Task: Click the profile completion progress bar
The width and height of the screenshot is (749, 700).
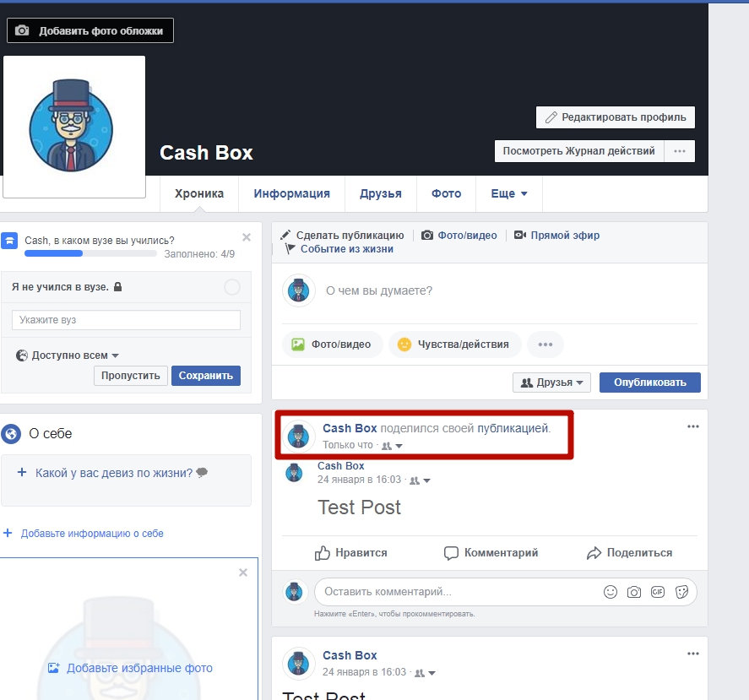Action: point(90,253)
